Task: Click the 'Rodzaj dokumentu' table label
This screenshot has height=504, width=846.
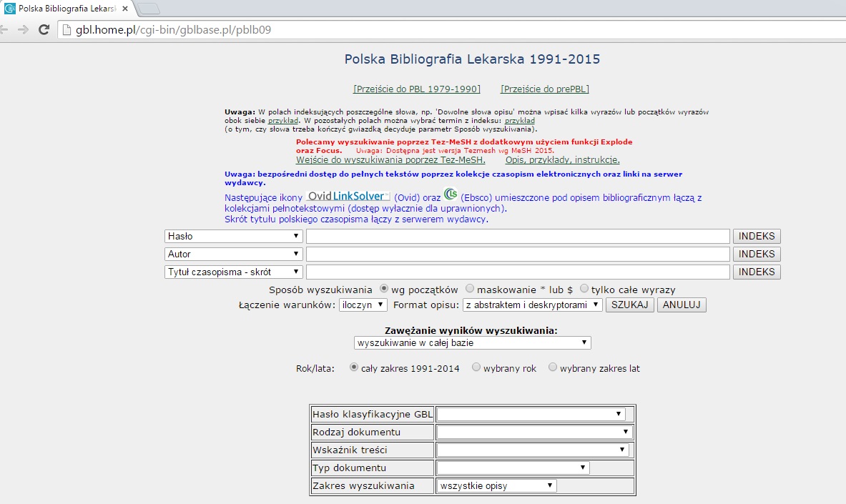Action: pyautogui.click(x=356, y=433)
